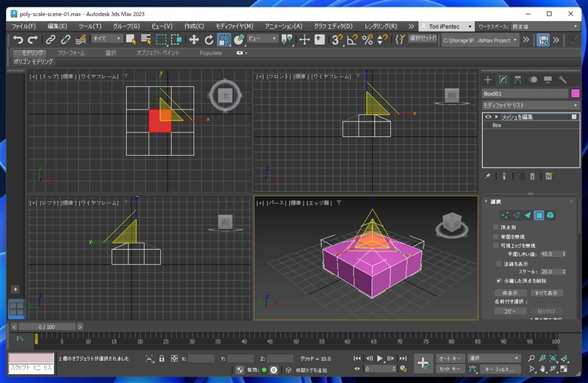Image resolution: width=588 pixels, height=383 pixels.
Task: Select Element sub-object level
Action: click(x=550, y=215)
